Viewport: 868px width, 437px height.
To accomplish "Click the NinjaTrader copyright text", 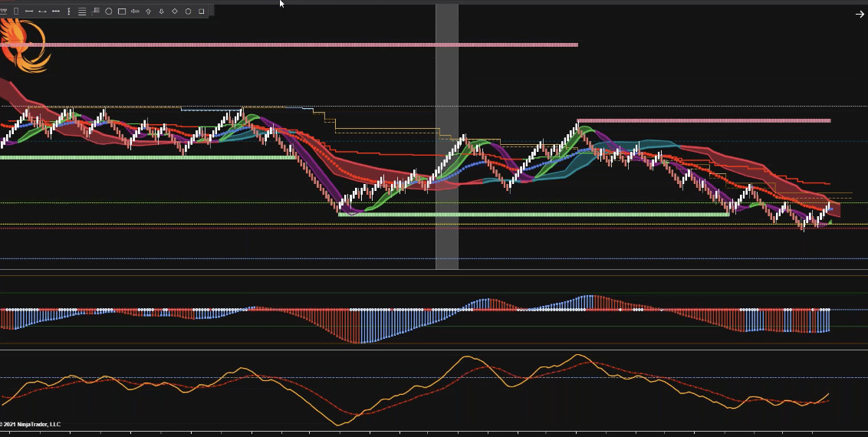I will pyautogui.click(x=32, y=424).
